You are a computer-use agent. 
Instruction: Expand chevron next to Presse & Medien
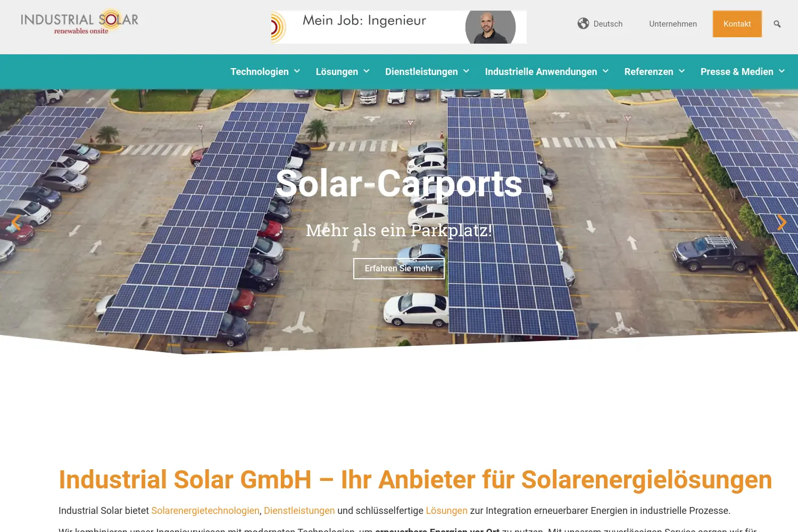(x=782, y=71)
